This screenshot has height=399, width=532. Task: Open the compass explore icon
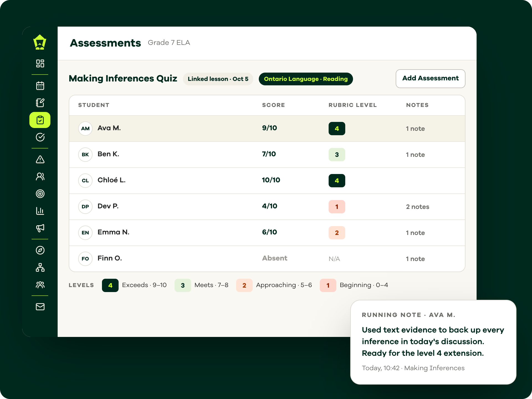pyautogui.click(x=40, y=250)
